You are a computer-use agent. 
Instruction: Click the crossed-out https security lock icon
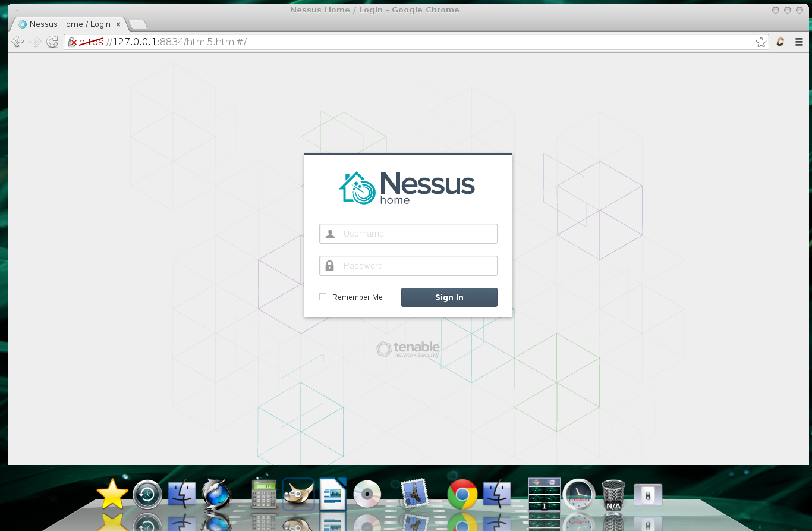pyautogui.click(x=73, y=42)
